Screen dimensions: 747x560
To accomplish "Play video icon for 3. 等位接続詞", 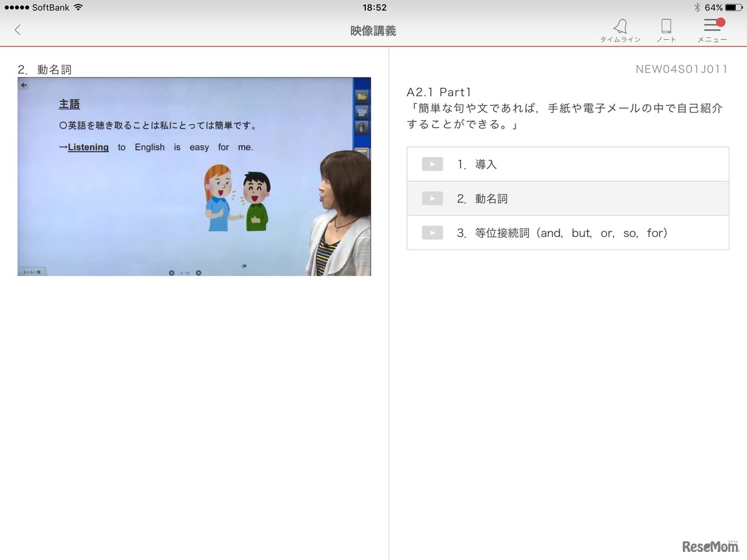I will [x=432, y=233].
